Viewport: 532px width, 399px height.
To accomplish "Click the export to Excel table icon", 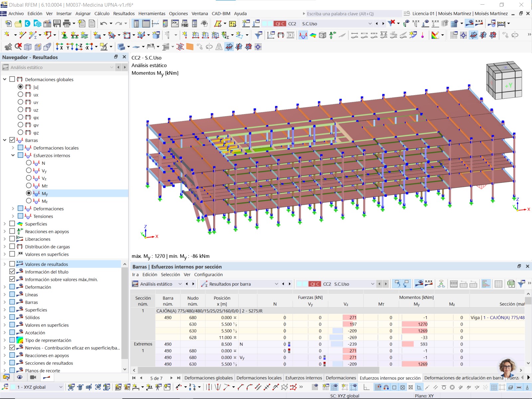I will (511, 284).
